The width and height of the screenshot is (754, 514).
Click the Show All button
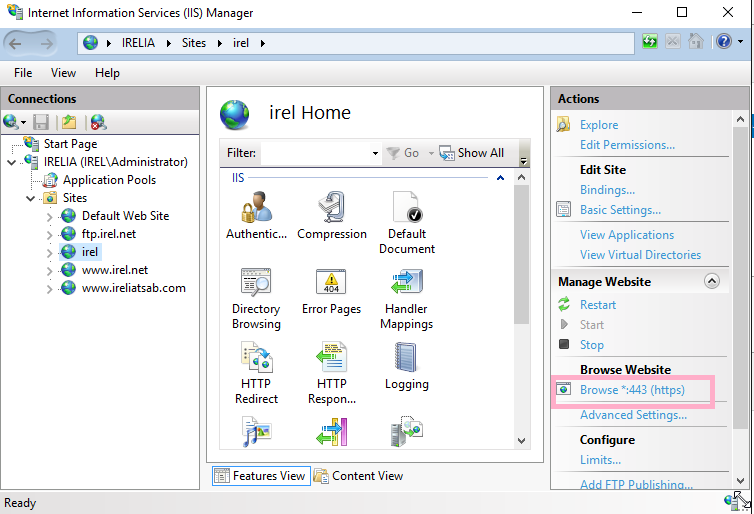(471, 153)
